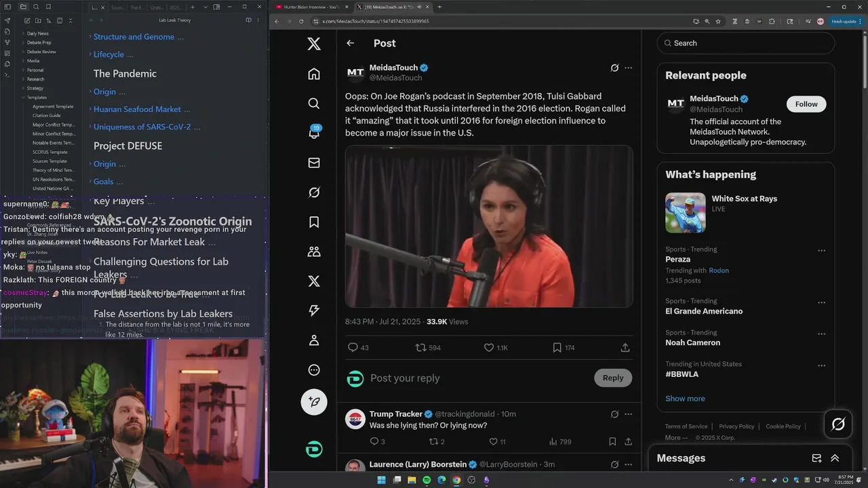
Task: Toggle Obsidian left sidebar panel
Action: (x=7, y=7)
